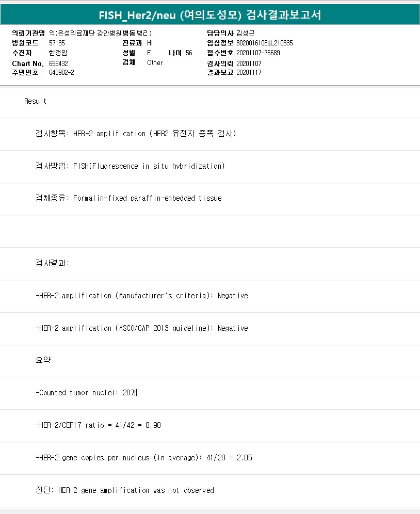Click the ASCO/CAP 2013 guideline result line
420x514 pixels.
tap(142, 328)
